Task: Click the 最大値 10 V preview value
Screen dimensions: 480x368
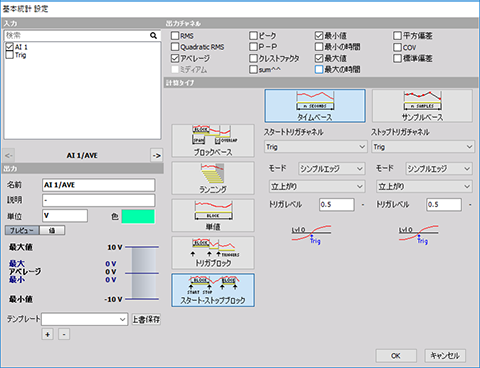Action: [114, 247]
